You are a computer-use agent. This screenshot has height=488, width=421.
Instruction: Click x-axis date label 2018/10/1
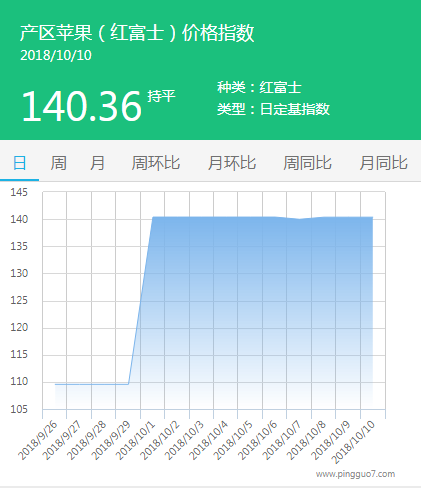[136, 440]
